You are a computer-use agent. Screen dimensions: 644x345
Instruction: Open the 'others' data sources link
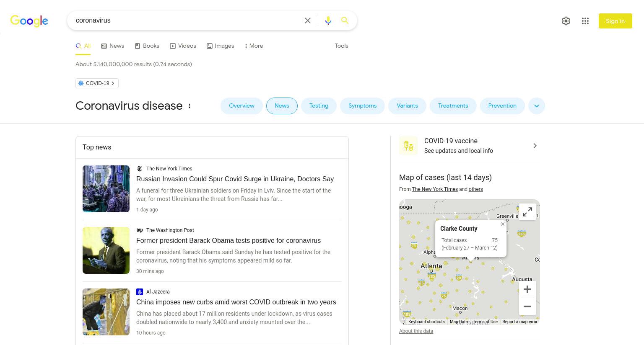(x=475, y=189)
